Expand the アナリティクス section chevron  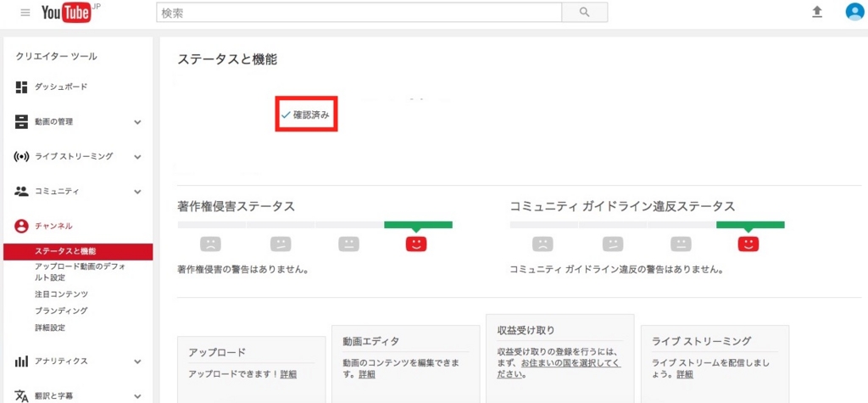point(138,361)
